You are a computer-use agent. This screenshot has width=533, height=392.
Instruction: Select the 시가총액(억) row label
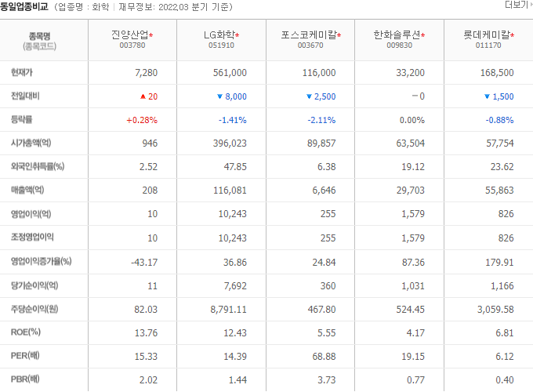point(31,143)
